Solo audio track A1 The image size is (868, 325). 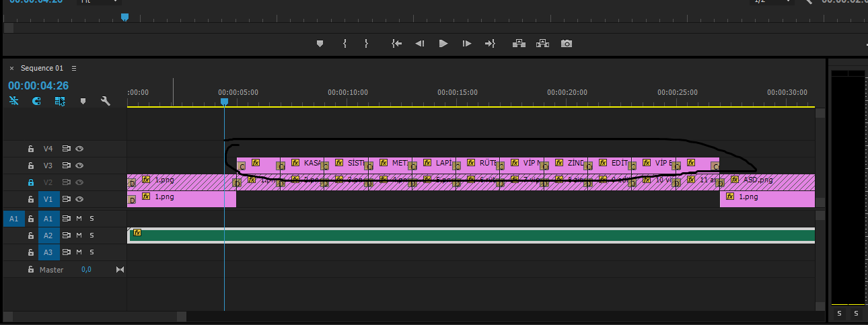[x=92, y=219]
